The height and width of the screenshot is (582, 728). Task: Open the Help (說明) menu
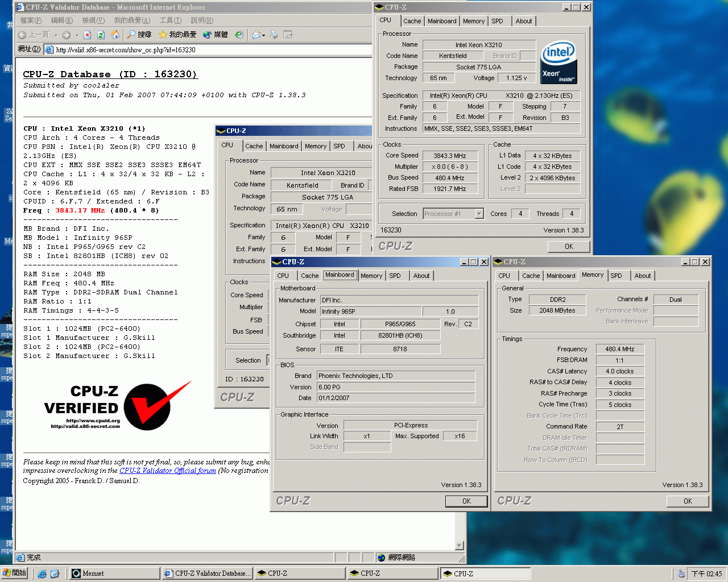tap(201, 20)
